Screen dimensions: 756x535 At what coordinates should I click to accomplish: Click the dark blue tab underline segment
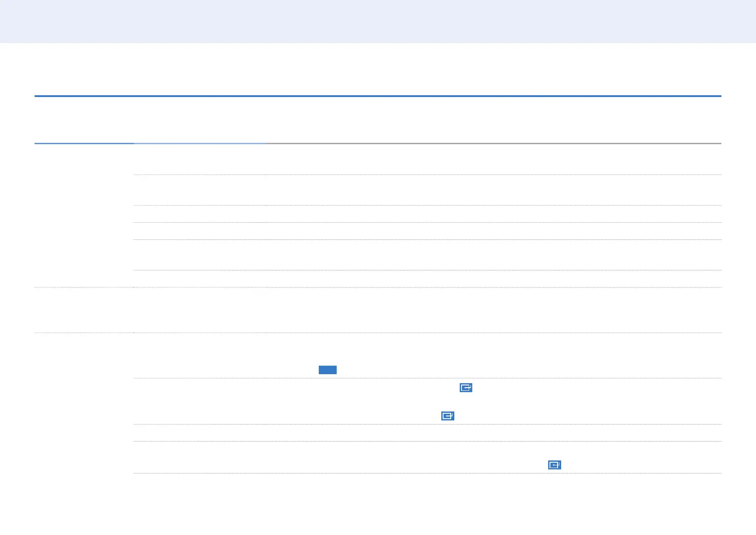84,143
